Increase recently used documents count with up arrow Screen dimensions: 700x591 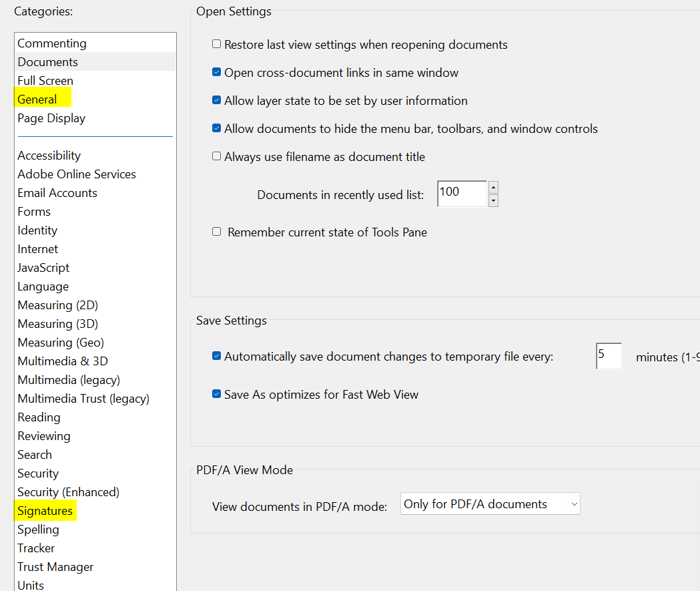[493, 187]
